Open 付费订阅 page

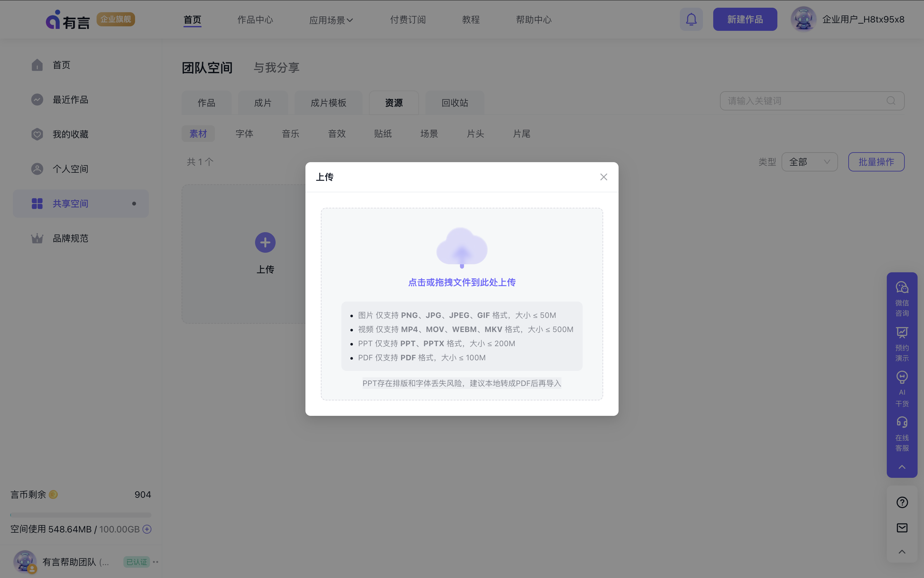pos(408,20)
